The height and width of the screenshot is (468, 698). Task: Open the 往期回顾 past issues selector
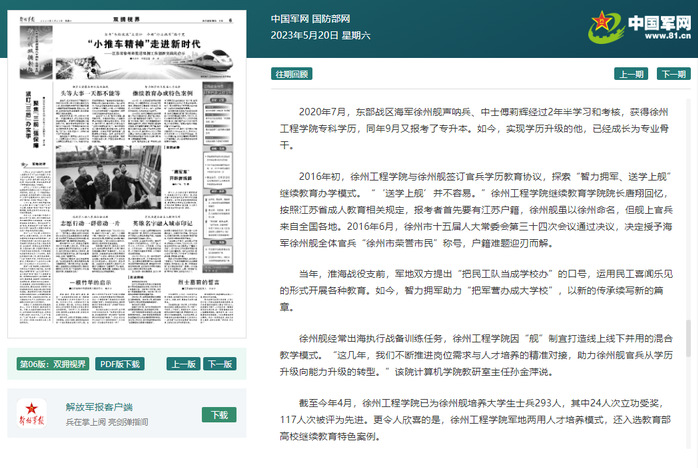(x=293, y=74)
